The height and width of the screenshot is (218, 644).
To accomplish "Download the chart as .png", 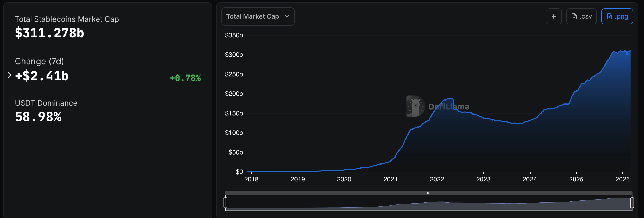I will click(x=617, y=16).
